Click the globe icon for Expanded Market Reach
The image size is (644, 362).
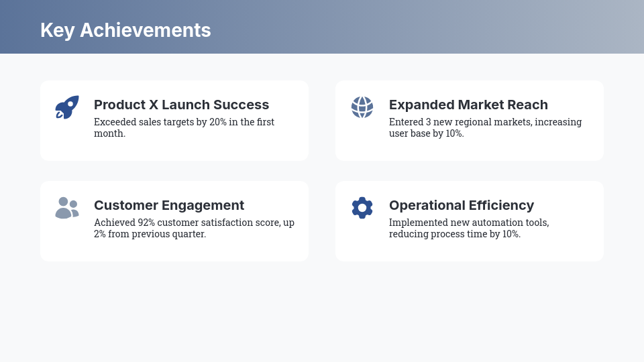(x=362, y=107)
